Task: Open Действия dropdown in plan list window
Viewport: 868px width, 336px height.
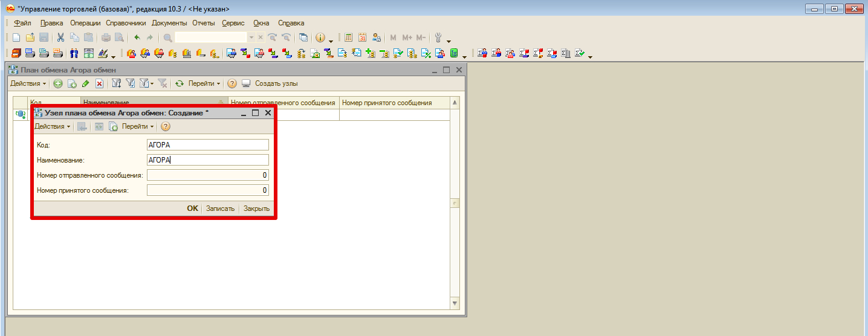Action: 28,83
